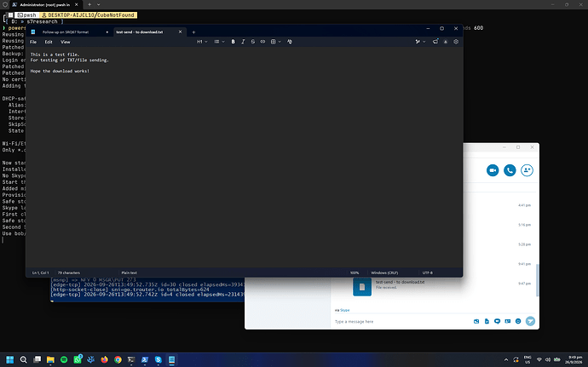The image size is (588, 367).
Task: Open Spotify from the taskbar
Action: (64, 360)
